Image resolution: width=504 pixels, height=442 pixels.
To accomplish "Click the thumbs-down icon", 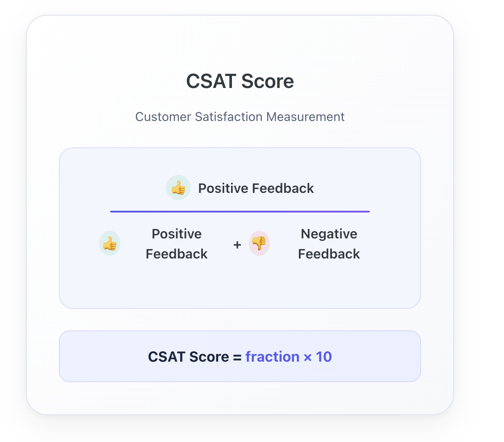I will (x=259, y=244).
